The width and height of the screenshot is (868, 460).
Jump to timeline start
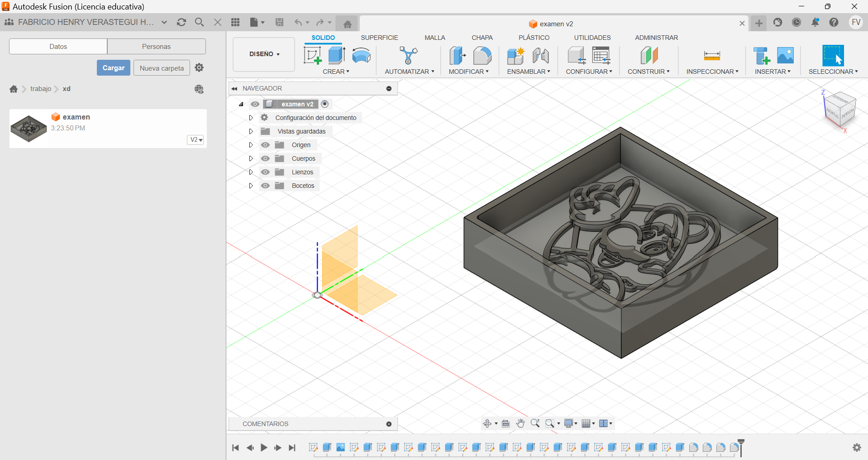tap(235, 447)
